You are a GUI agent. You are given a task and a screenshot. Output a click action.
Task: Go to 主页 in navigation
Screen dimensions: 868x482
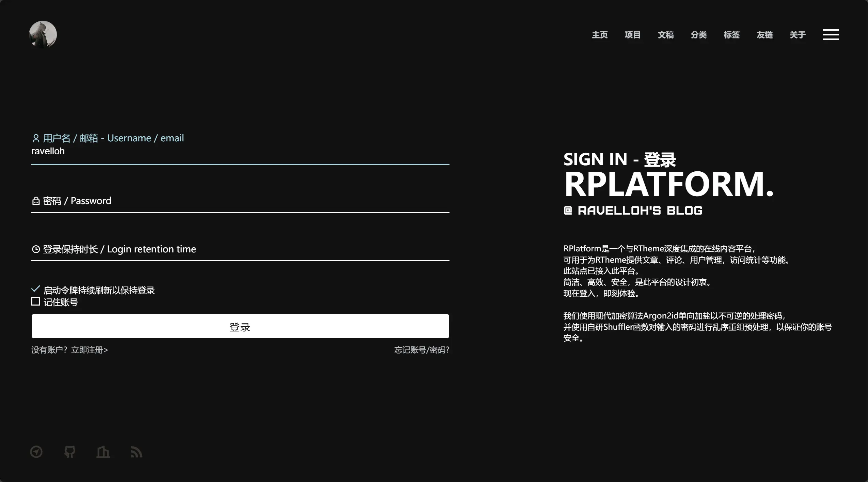600,35
